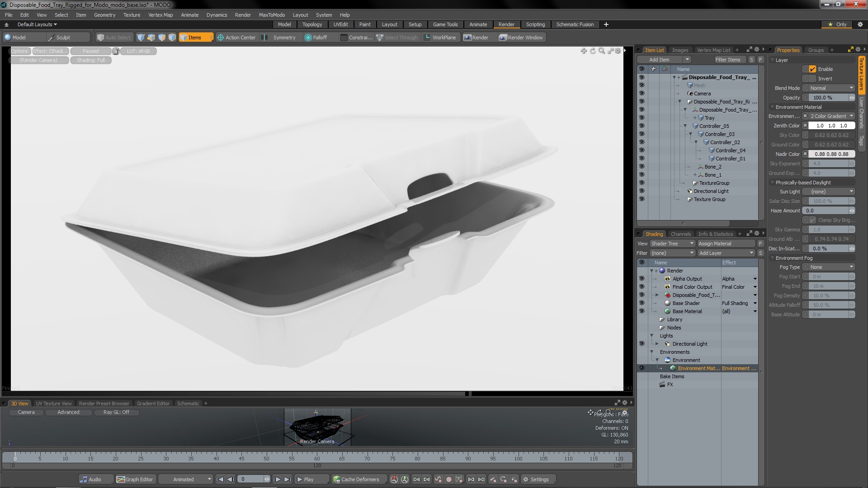Toggle the Invert checkbox
868x488 pixels.
pos(812,79)
